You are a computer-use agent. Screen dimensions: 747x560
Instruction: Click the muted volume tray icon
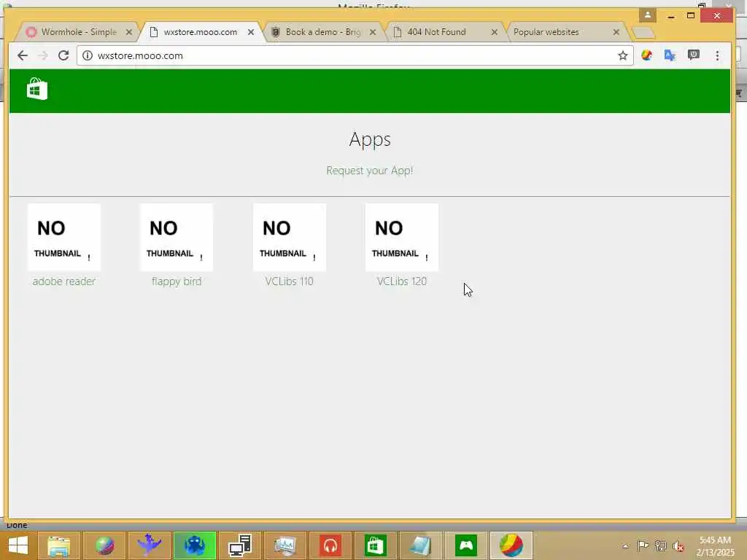coord(678,546)
